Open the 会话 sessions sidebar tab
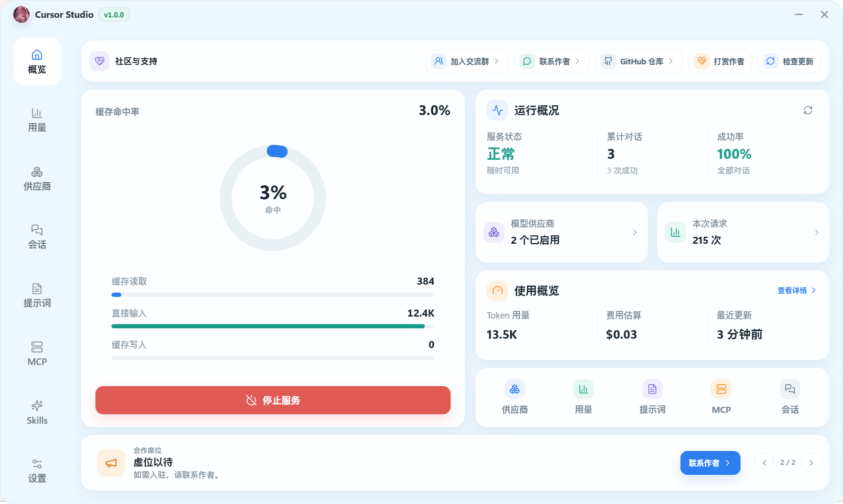 click(37, 237)
